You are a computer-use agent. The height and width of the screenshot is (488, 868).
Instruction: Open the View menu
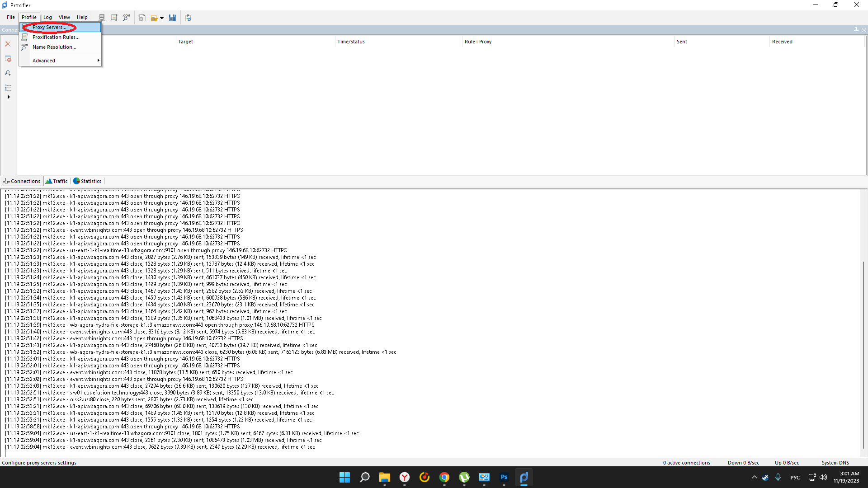64,17
